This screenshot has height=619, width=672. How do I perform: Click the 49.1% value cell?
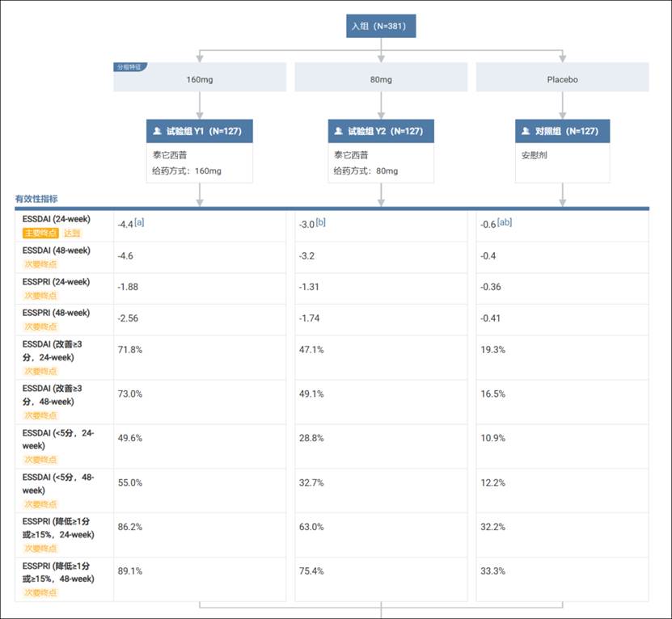click(x=381, y=402)
